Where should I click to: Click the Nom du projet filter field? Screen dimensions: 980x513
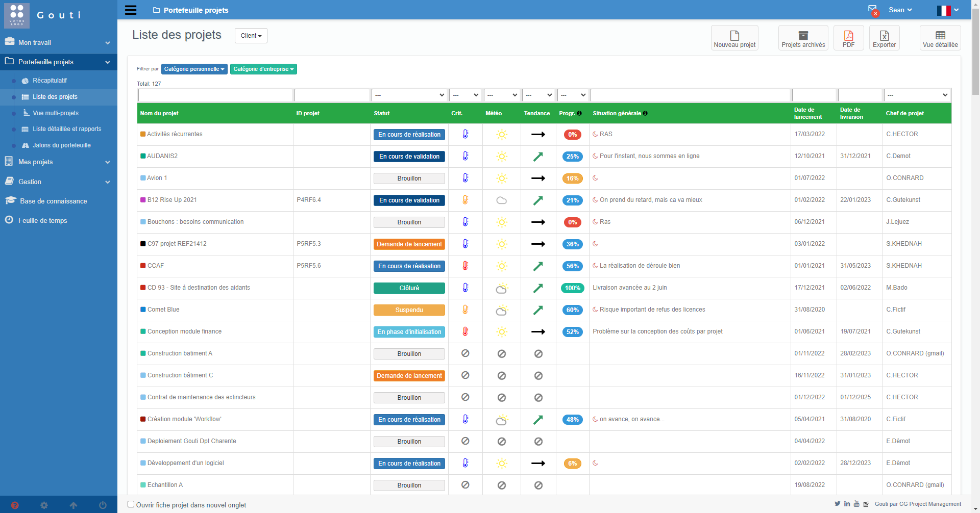point(215,95)
